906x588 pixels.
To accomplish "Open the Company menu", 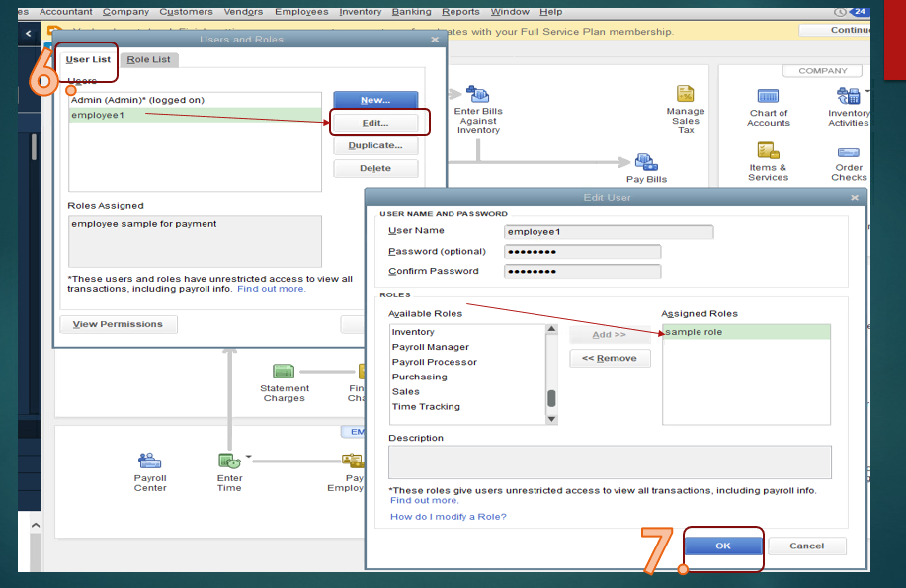I will tap(125, 12).
